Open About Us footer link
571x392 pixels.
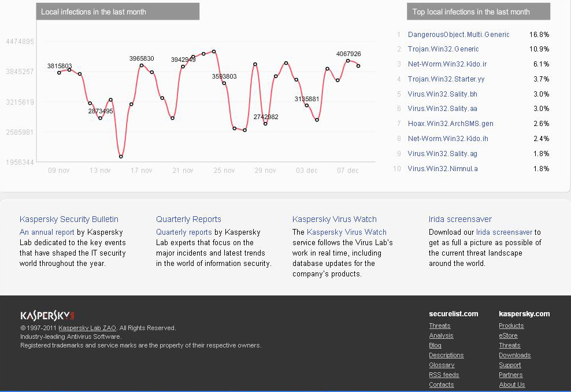tap(512, 384)
